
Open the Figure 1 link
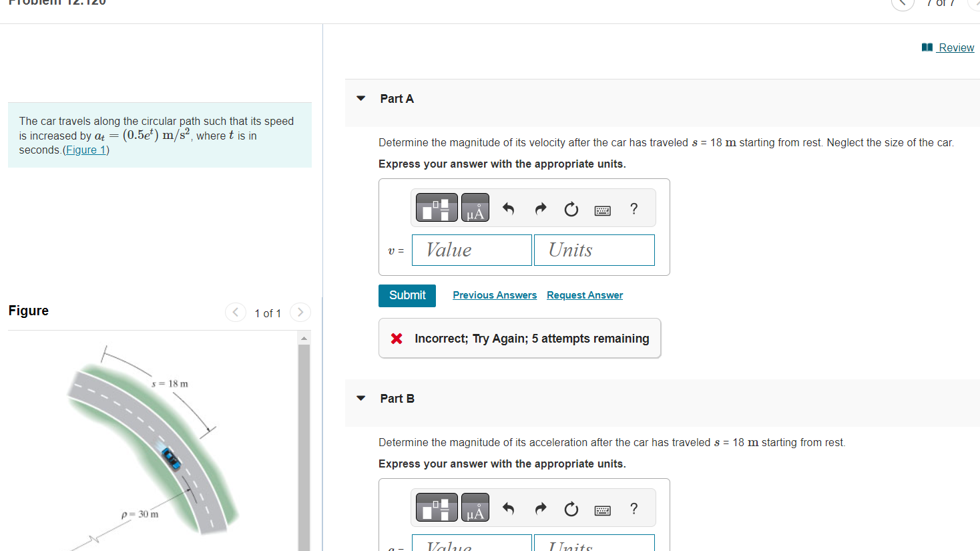tap(86, 149)
